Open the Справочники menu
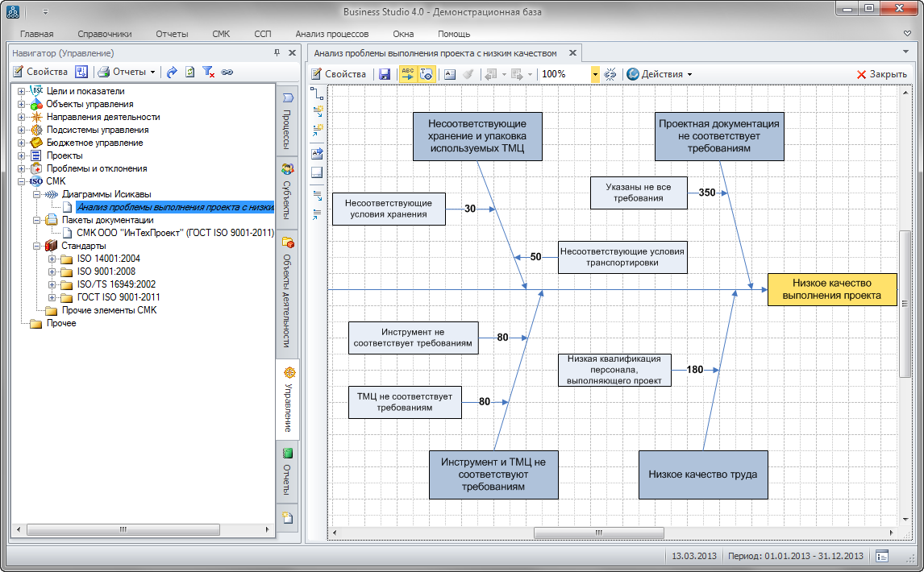Screen dimensions: 924x572 (x=105, y=34)
